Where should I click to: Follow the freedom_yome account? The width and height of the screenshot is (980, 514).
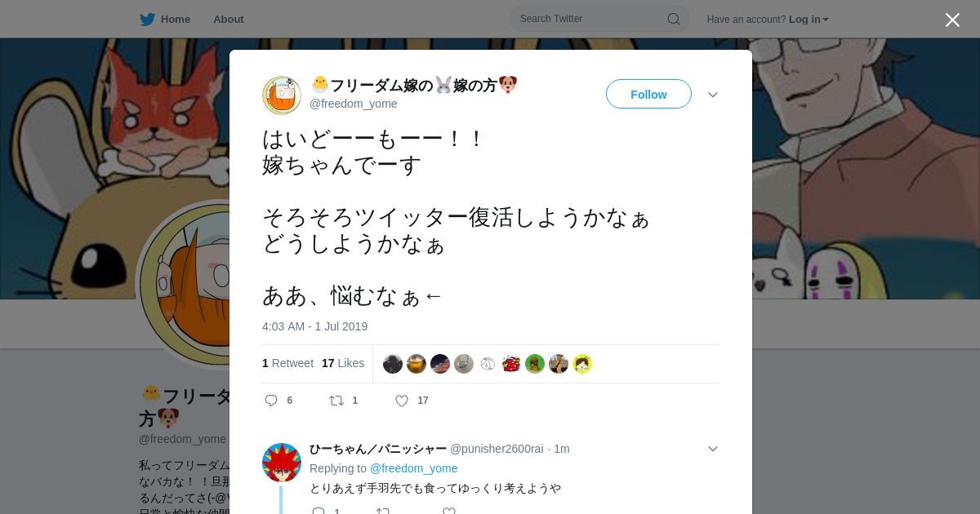click(x=648, y=94)
